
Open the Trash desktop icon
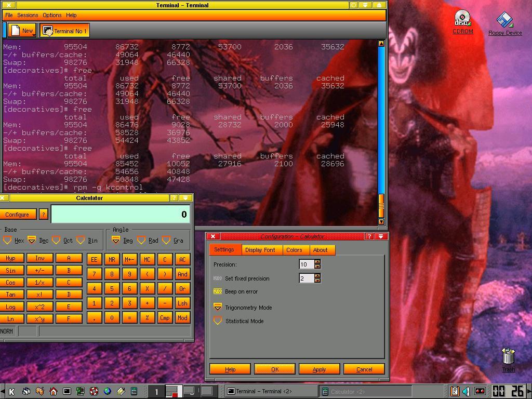(x=508, y=360)
